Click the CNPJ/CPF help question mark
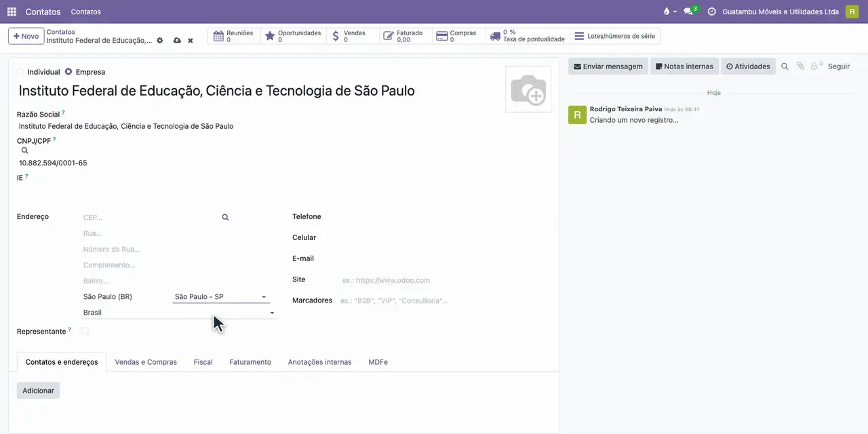868x434 pixels. point(54,139)
